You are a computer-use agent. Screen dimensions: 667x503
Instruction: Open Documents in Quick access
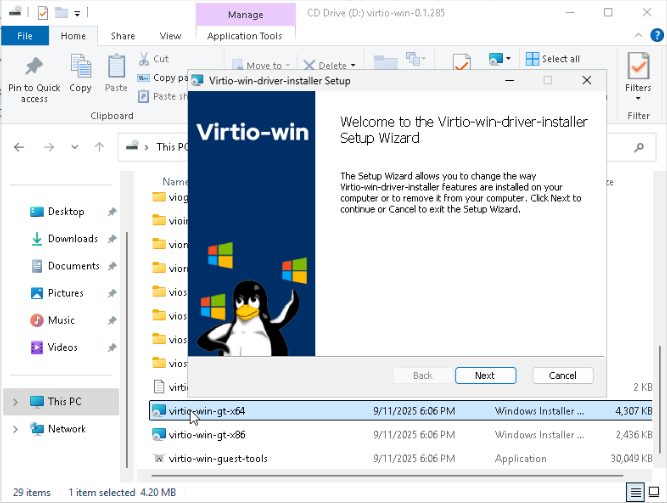click(73, 266)
